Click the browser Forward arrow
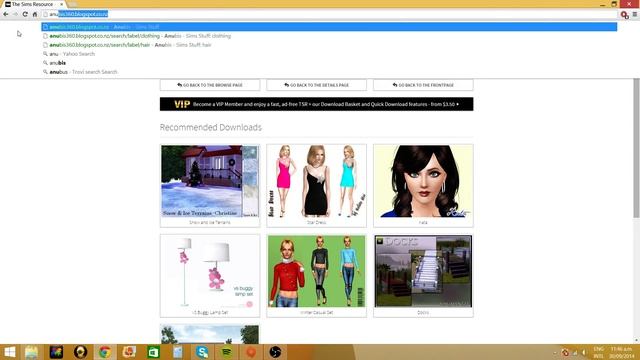640x360 pixels. click(15, 14)
